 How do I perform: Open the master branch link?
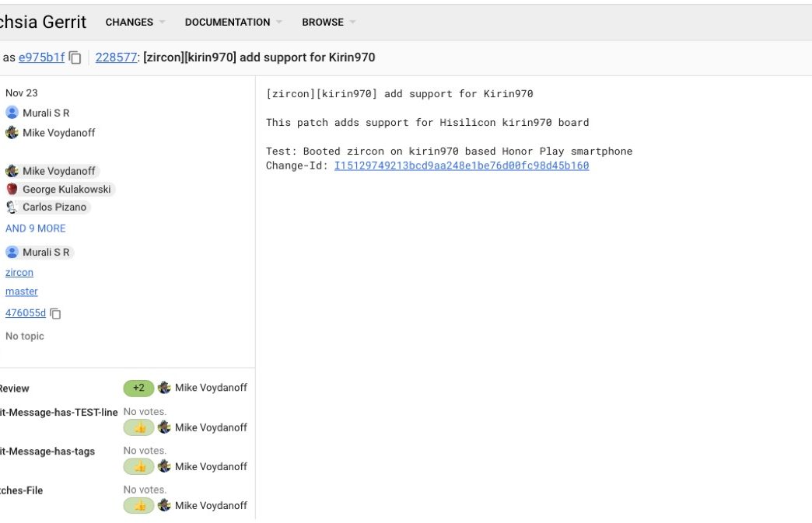[x=22, y=291]
